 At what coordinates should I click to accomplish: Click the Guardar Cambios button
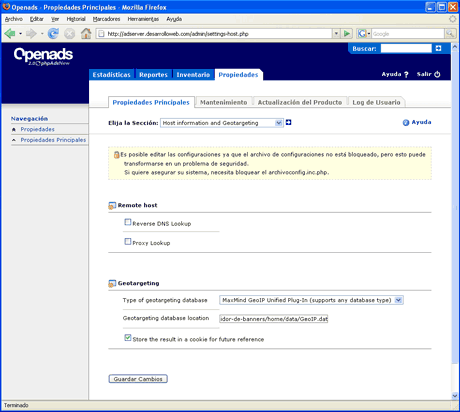click(138, 379)
